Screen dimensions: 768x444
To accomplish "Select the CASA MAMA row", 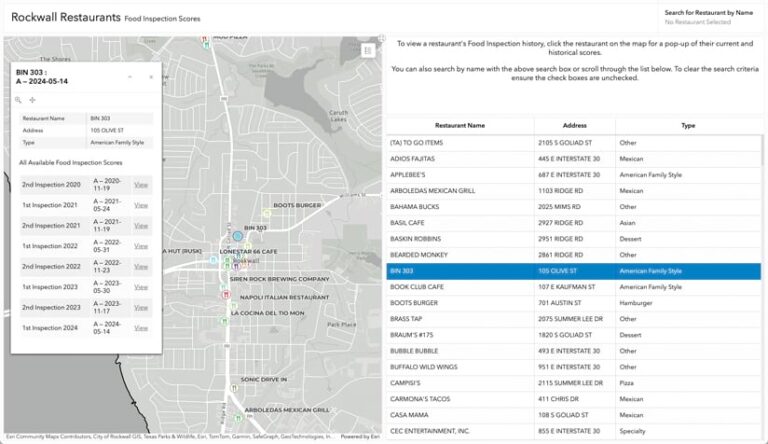I will coord(574,415).
